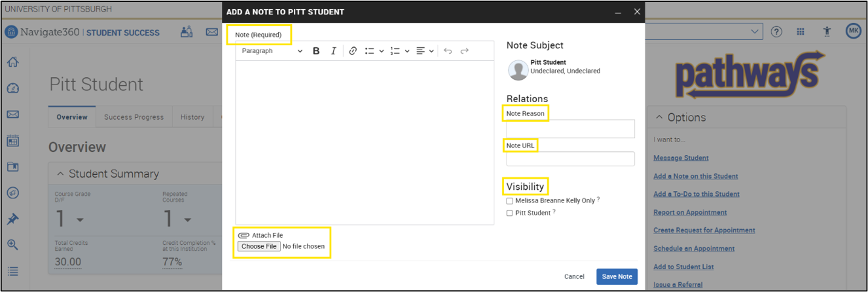
Task: Open the dashboard gauge sidebar icon
Action: pos(13,88)
